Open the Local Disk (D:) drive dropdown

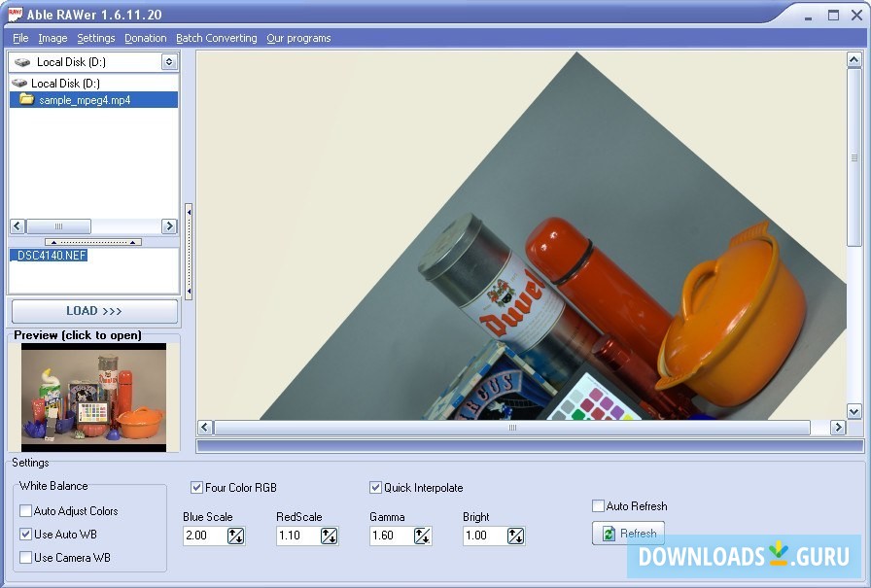tap(169, 62)
